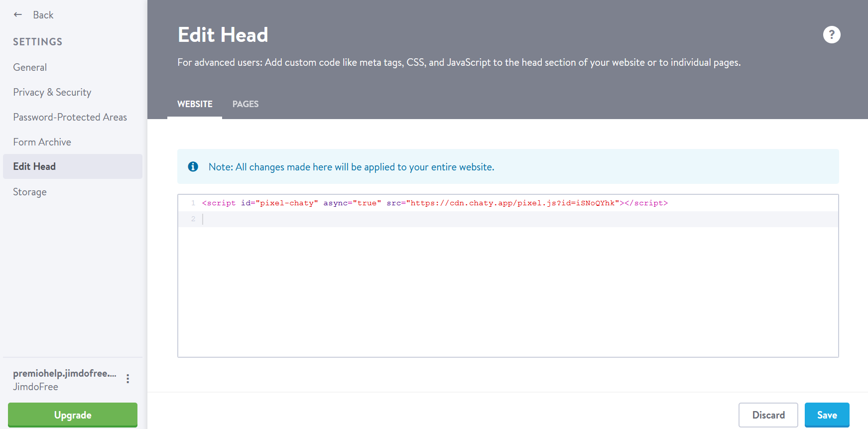Click the 'Note: All changes made here' message

point(352,167)
